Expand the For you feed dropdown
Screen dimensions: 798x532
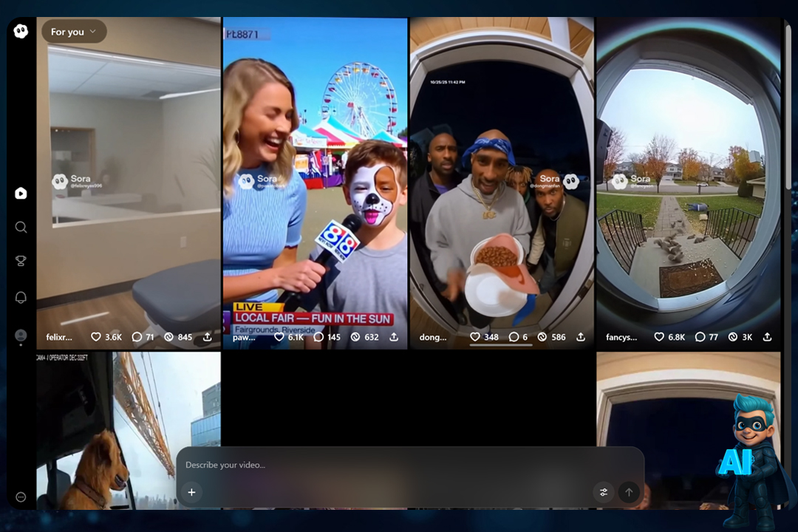click(x=74, y=32)
